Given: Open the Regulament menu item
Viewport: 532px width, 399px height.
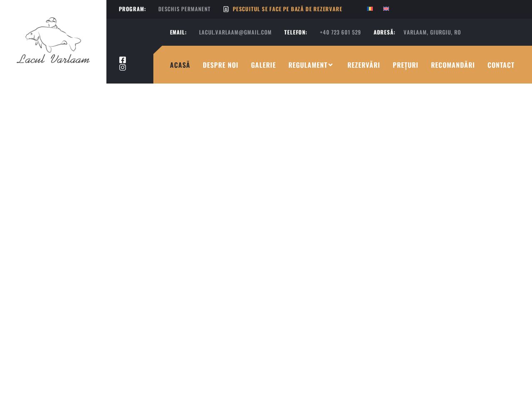Looking at the screenshot, I should point(308,65).
